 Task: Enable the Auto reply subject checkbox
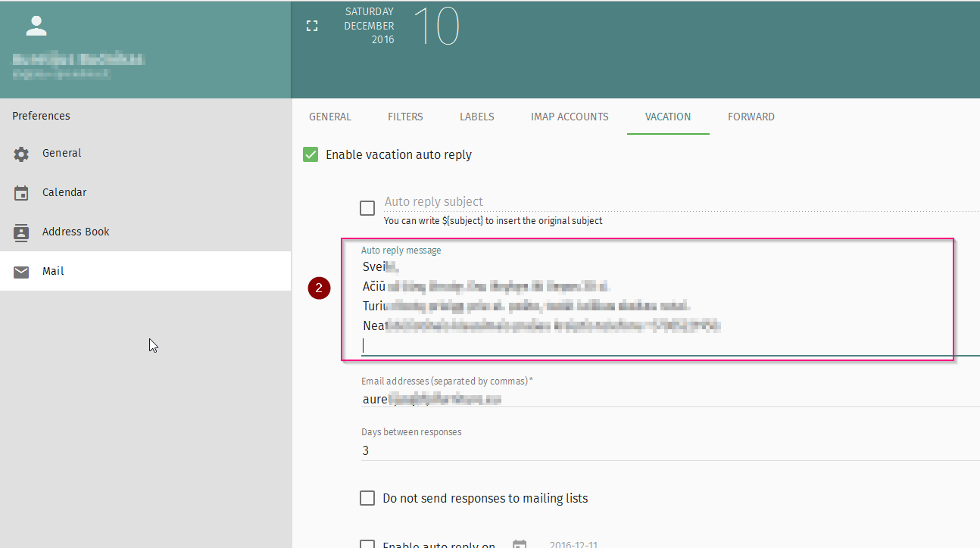367,208
